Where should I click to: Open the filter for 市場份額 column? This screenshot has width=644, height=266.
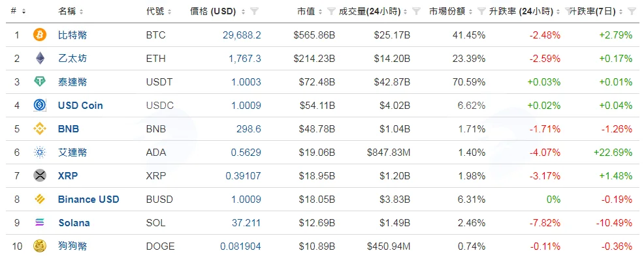point(481,12)
